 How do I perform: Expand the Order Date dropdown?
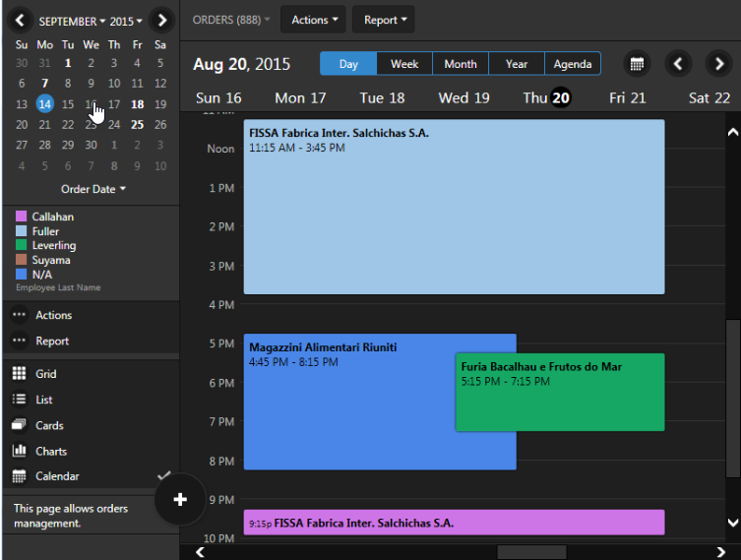[93, 189]
